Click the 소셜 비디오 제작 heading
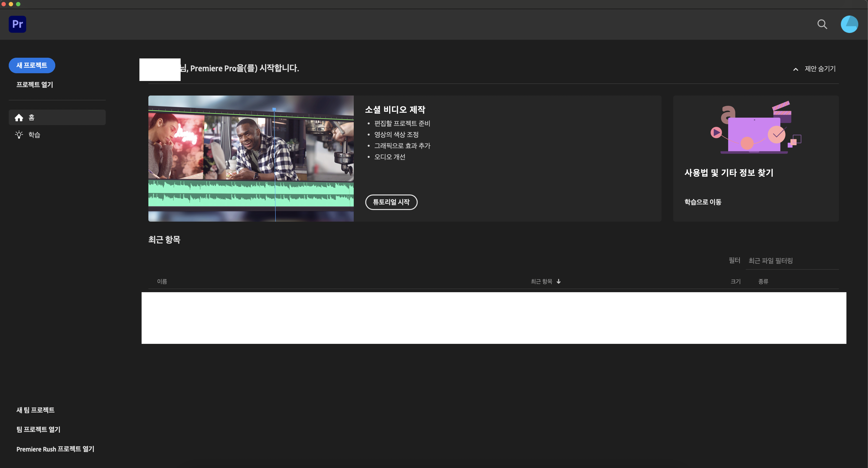The image size is (868, 468). tap(395, 110)
